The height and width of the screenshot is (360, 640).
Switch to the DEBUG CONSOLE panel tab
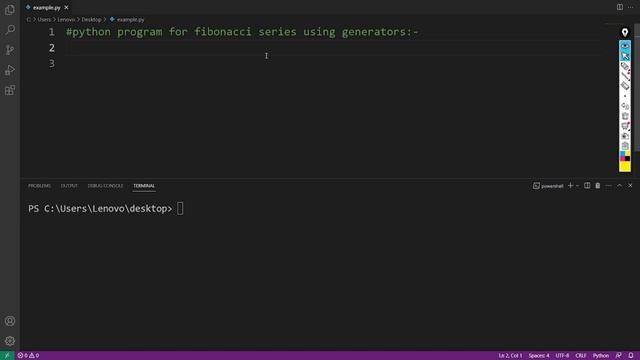click(105, 186)
